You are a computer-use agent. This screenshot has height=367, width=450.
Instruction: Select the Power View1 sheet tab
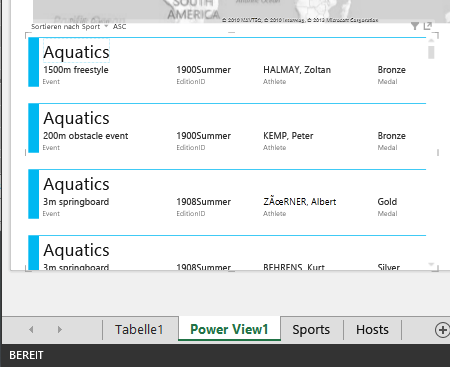[x=229, y=329]
